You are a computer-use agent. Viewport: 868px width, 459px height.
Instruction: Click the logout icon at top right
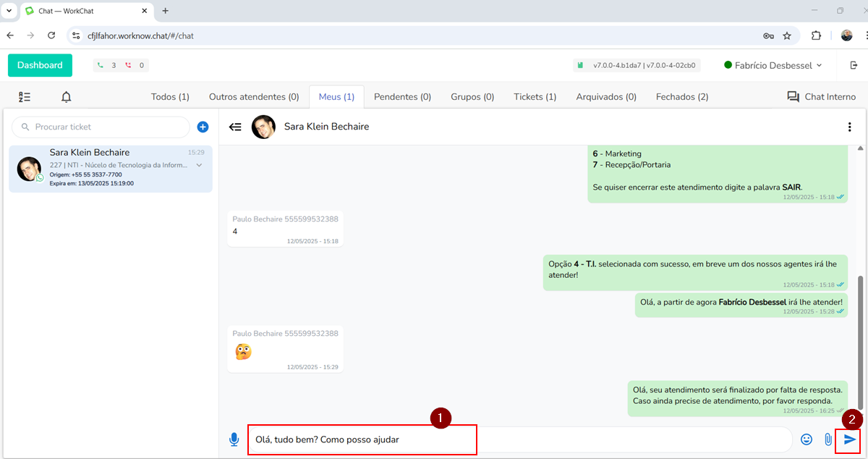[x=854, y=65]
